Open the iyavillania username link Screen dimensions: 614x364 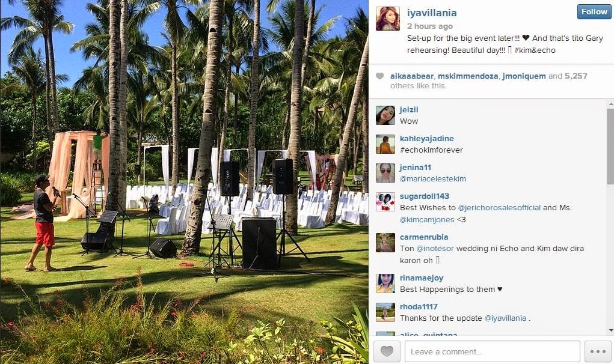[x=432, y=13]
